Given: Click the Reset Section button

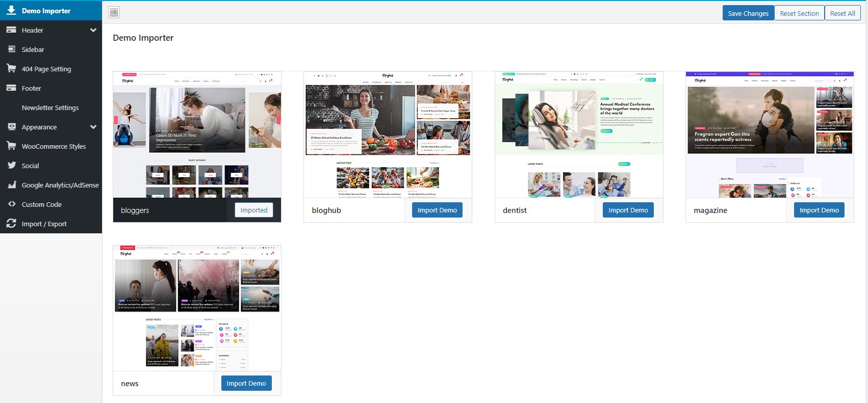Looking at the screenshot, I should tap(799, 13).
